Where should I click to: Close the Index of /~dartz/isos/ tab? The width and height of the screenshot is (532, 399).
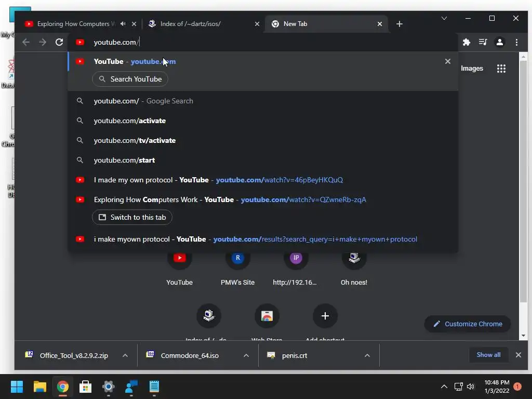coord(257,24)
